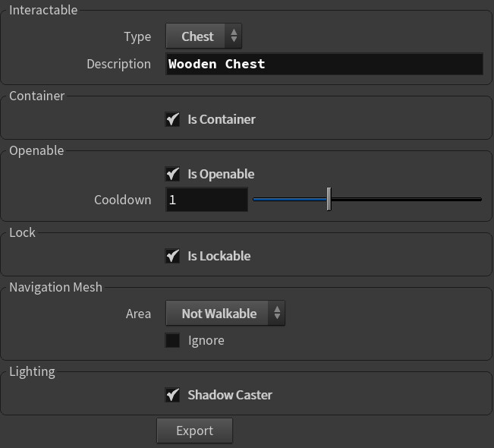Image resolution: width=494 pixels, height=448 pixels.
Task: Click the Is Container label text
Action: click(222, 119)
